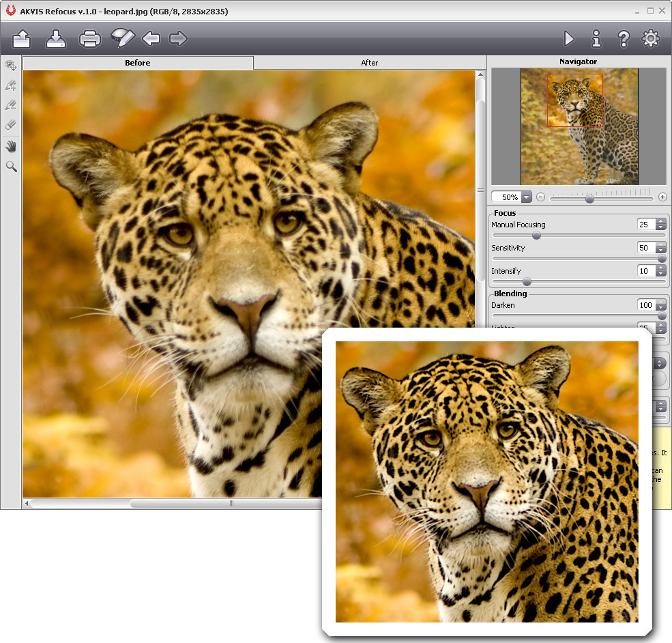Click the Save image icon

point(56,39)
